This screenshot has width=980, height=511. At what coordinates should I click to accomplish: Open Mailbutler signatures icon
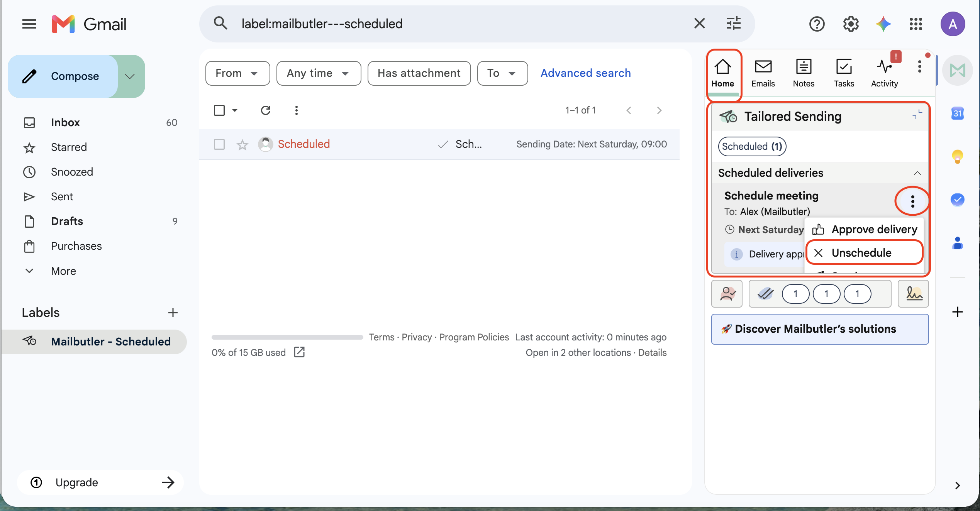click(x=913, y=294)
